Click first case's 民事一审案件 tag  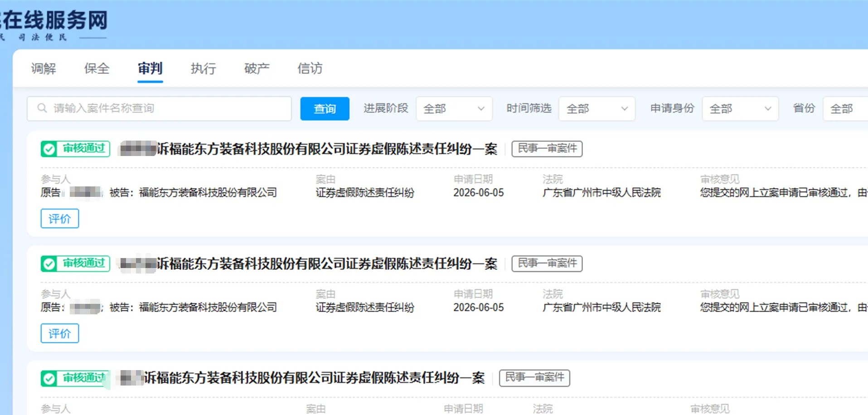pos(547,149)
